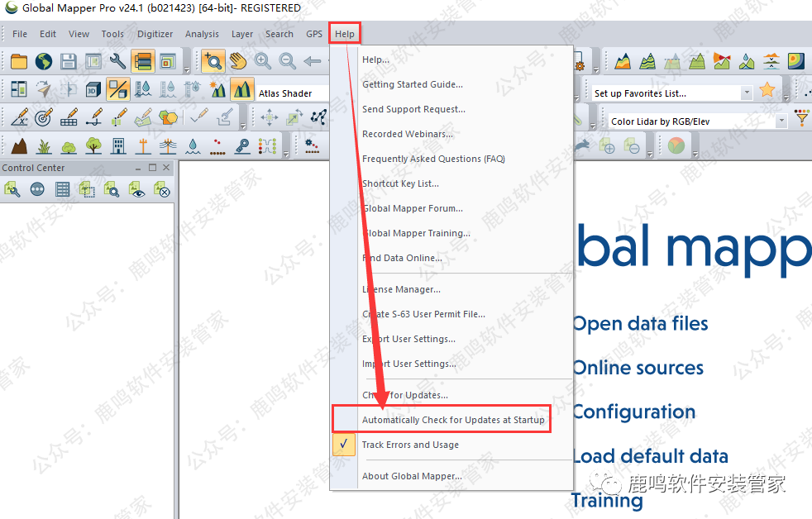This screenshot has height=519, width=812.
Task: Expand the Color Lidar by RGB/Elev dropdown
Action: [x=781, y=121]
